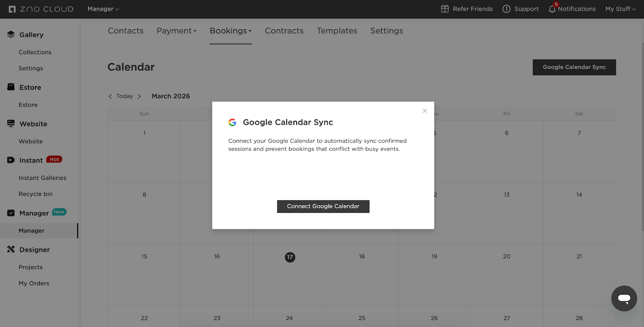Expand the Manager dropdown in top bar
The image size is (644, 327).
pos(103,9)
